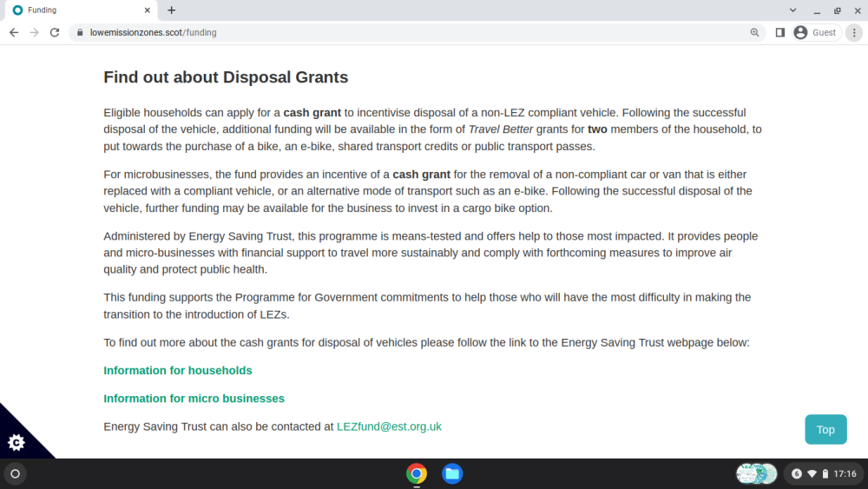Open the Files app from shelf
This screenshot has height=489, width=868.
(452, 474)
